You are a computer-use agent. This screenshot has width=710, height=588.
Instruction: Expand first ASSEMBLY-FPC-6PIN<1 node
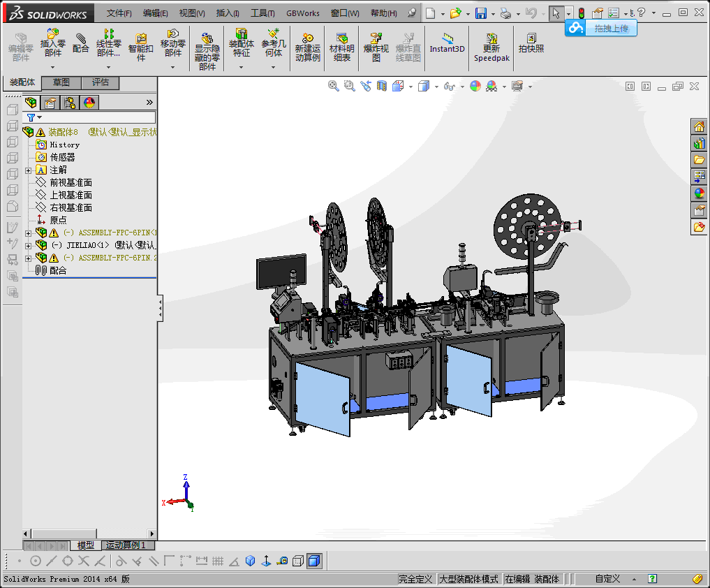click(x=28, y=233)
